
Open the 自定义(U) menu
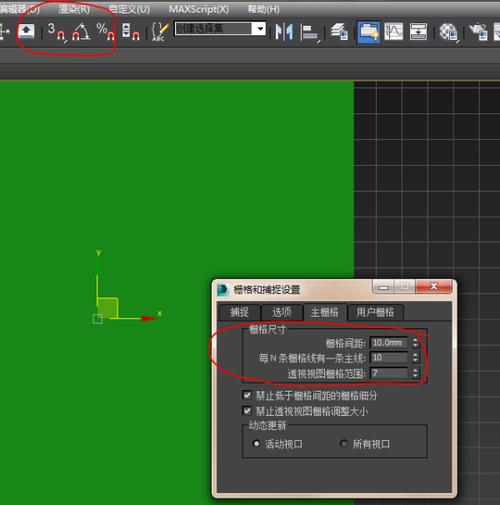[129, 9]
